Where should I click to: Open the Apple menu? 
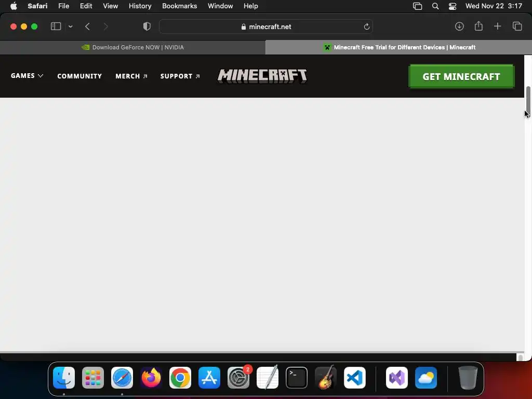(x=14, y=6)
